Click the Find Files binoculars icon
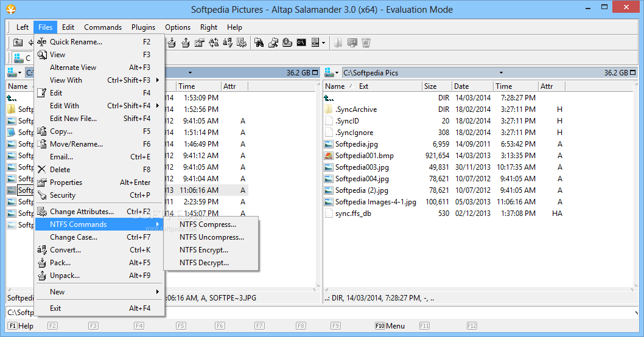Screen dimensions: 644x337 (x=259, y=43)
